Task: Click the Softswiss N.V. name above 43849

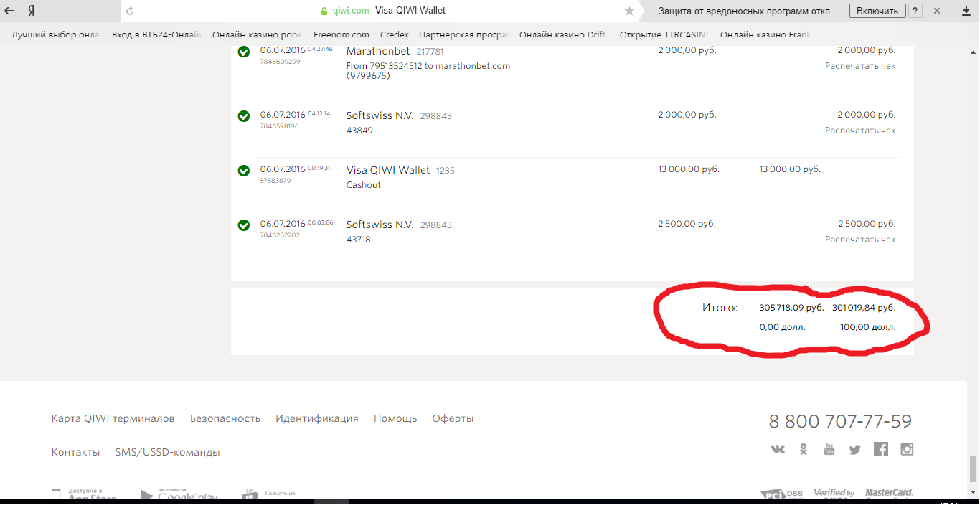Action: point(380,115)
